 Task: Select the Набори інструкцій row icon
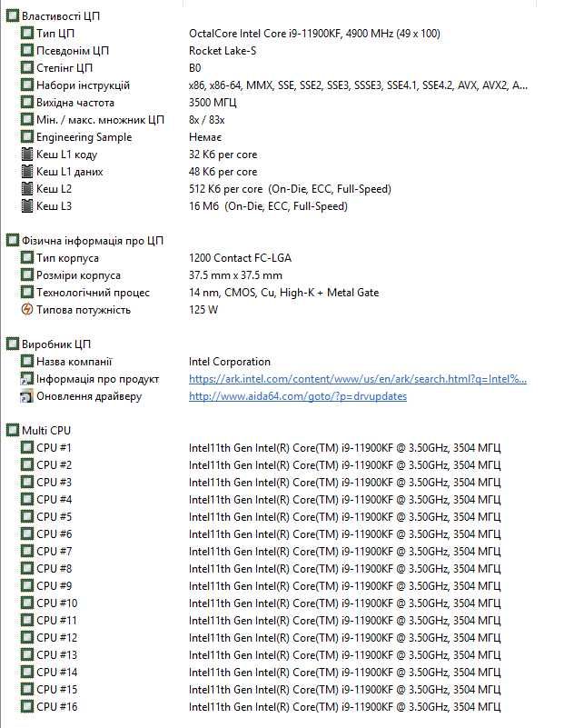tap(27, 85)
